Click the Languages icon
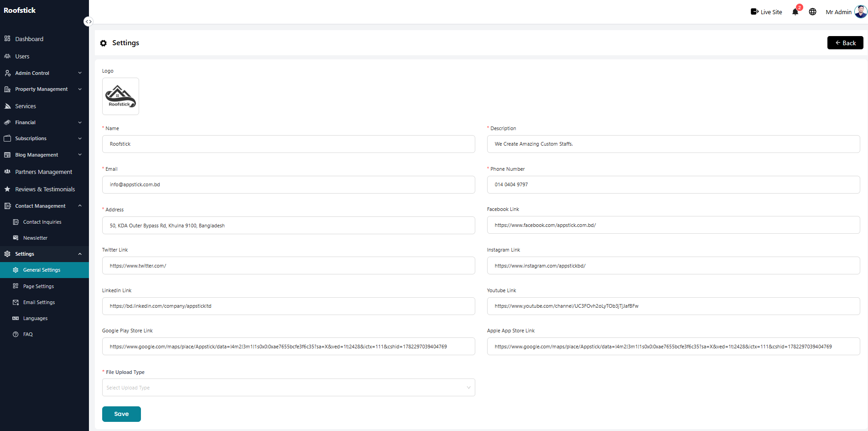 (16, 318)
